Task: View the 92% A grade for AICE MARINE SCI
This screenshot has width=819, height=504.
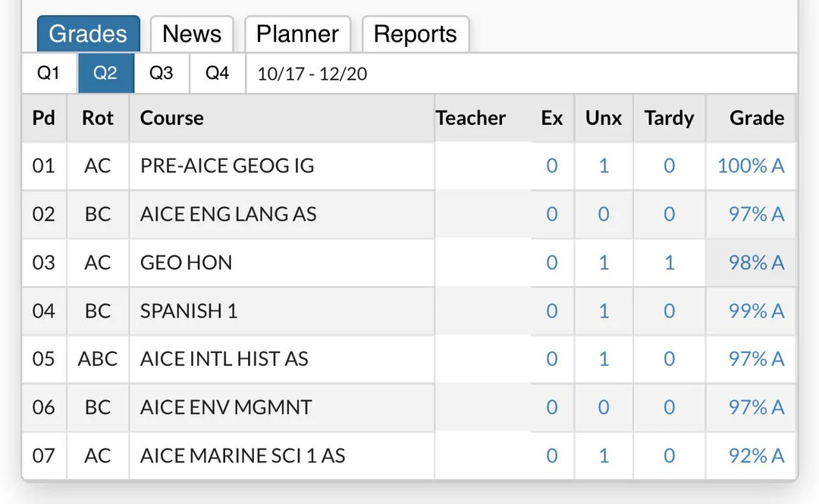Action: coord(755,455)
